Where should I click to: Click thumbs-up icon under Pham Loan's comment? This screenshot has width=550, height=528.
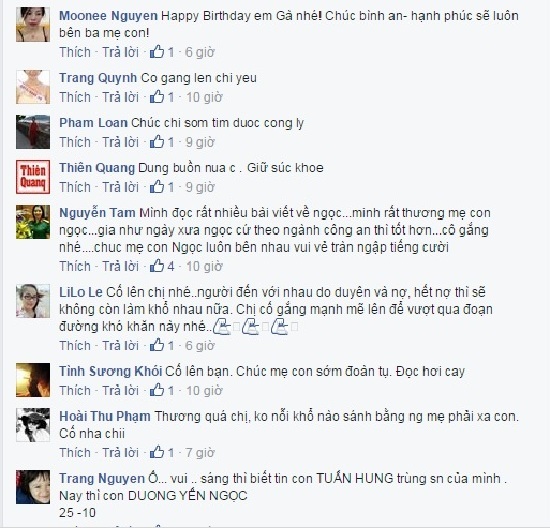(157, 142)
